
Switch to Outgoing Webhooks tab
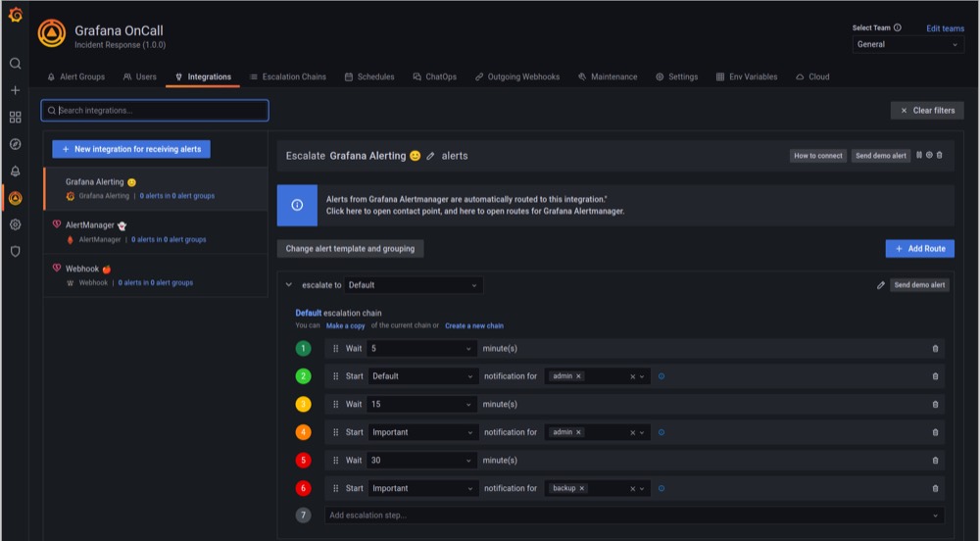tap(517, 76)
